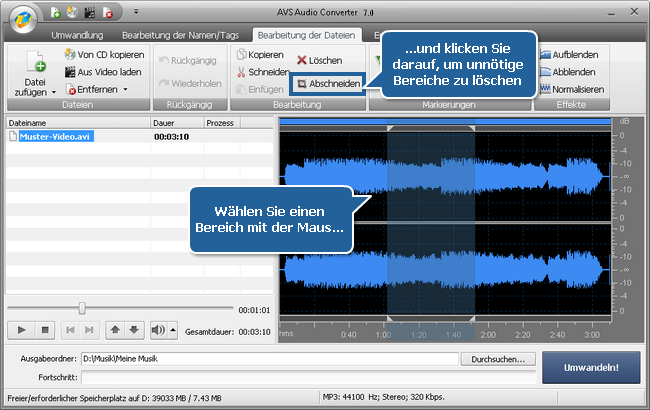Click the 0:40 mark on the timeline ruler

pos(348,335)
